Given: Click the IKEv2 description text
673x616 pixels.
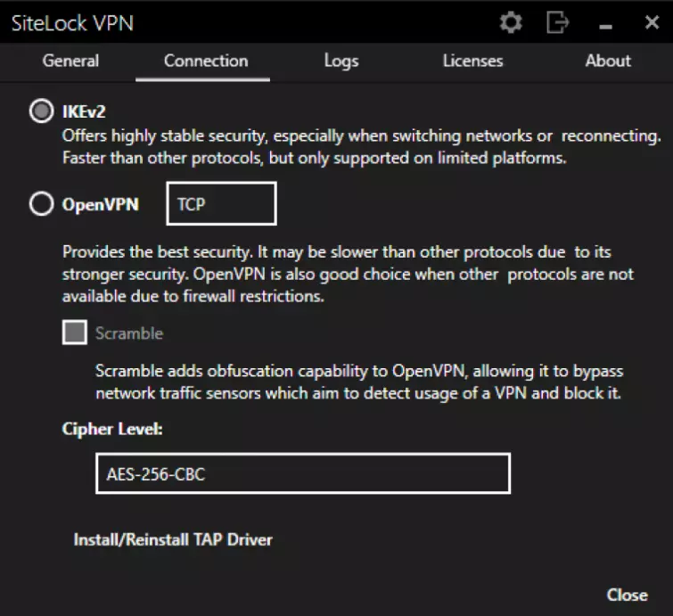Looking at the screenshot, I should click(360, 148).
